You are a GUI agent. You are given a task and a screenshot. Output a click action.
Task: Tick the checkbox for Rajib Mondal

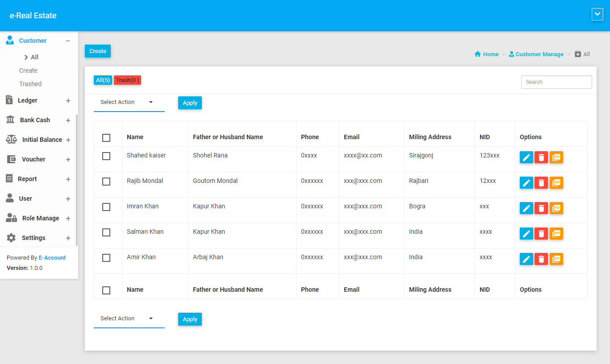tap(106, 182)
